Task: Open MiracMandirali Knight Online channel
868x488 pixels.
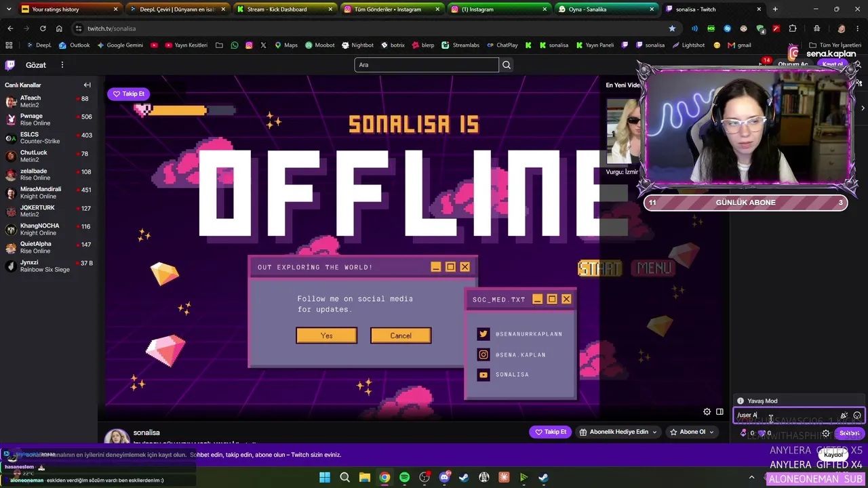Action: click(48, 193)
